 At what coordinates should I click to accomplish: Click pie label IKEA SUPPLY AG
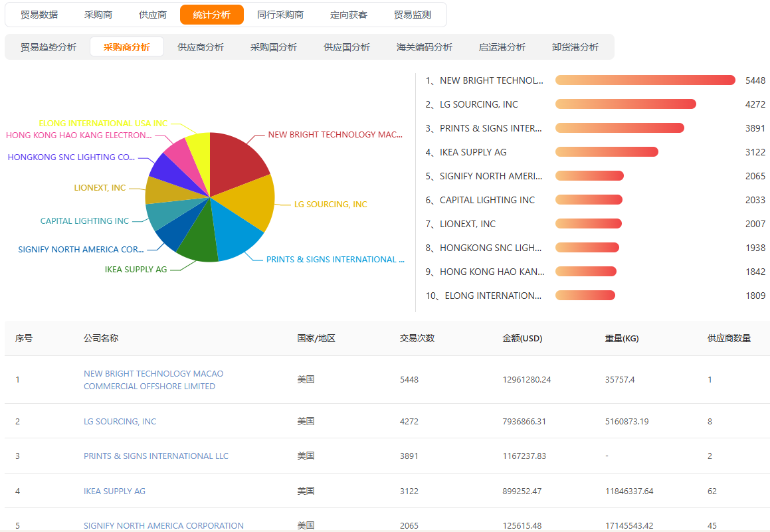click(136, 270)
